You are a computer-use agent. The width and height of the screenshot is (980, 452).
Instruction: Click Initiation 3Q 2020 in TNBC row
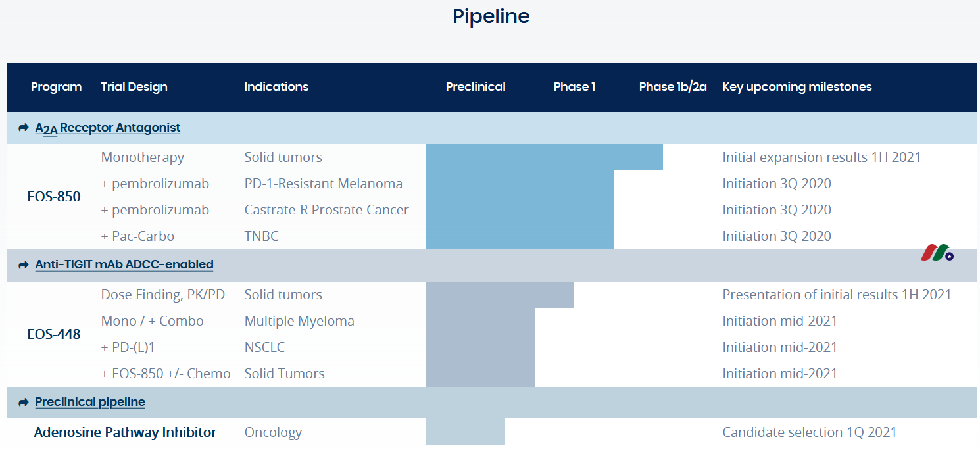pos(777,236)
